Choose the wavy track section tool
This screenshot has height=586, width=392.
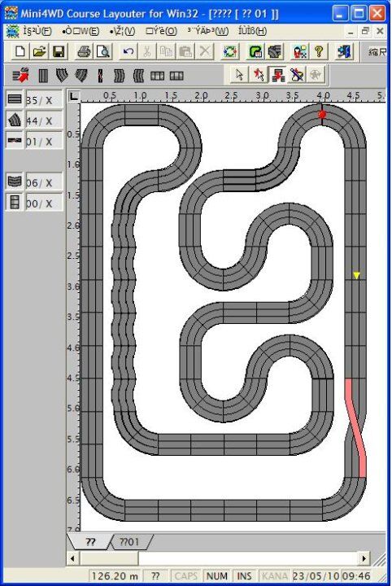(119, 76)
